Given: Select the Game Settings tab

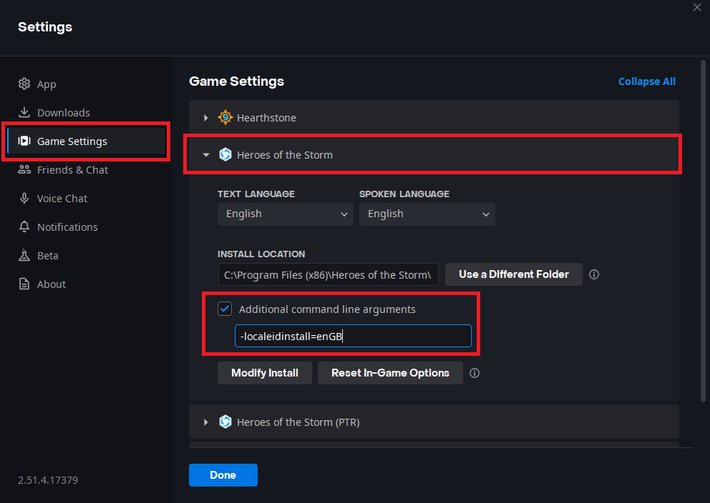Looking at the screenshot, I should tap(86, 141).
